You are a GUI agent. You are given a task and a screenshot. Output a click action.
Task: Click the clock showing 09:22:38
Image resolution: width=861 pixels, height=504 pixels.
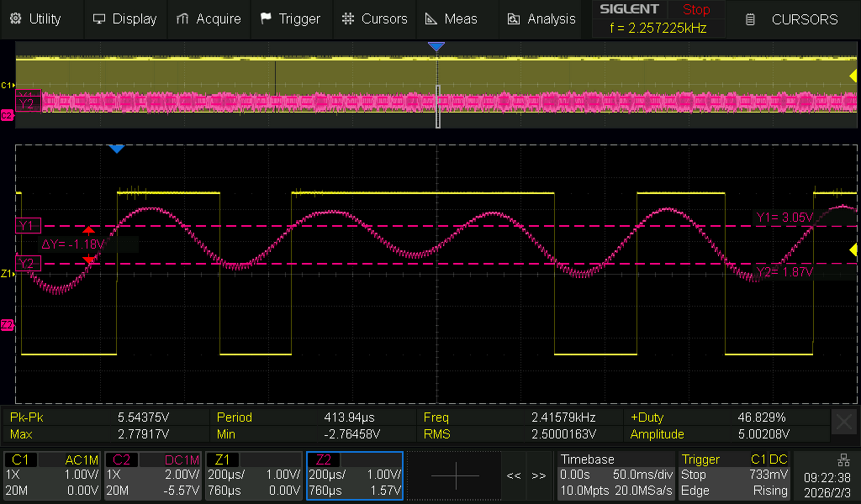(827, 478)
